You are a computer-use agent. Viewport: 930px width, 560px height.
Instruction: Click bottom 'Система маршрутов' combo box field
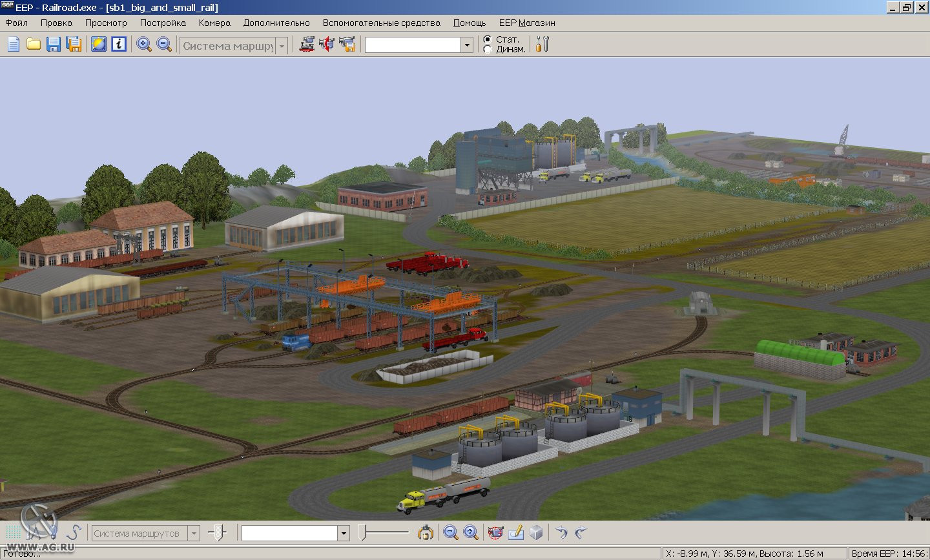tap(139, 534)
